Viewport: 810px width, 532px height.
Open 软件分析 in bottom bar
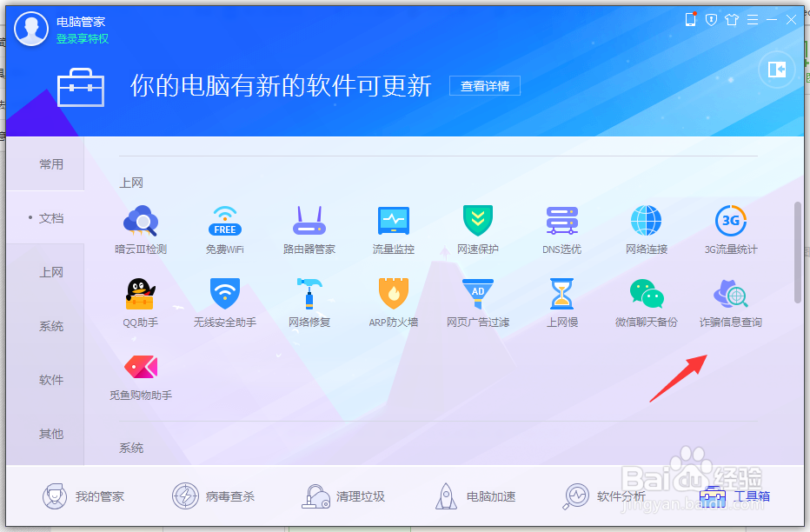coord(604,496)
